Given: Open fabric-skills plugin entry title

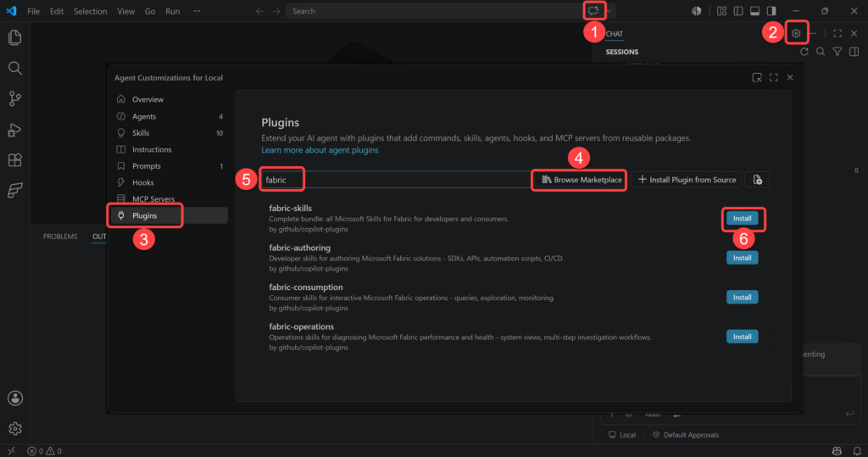Looking at the screenshot, I should coord(290,209).
